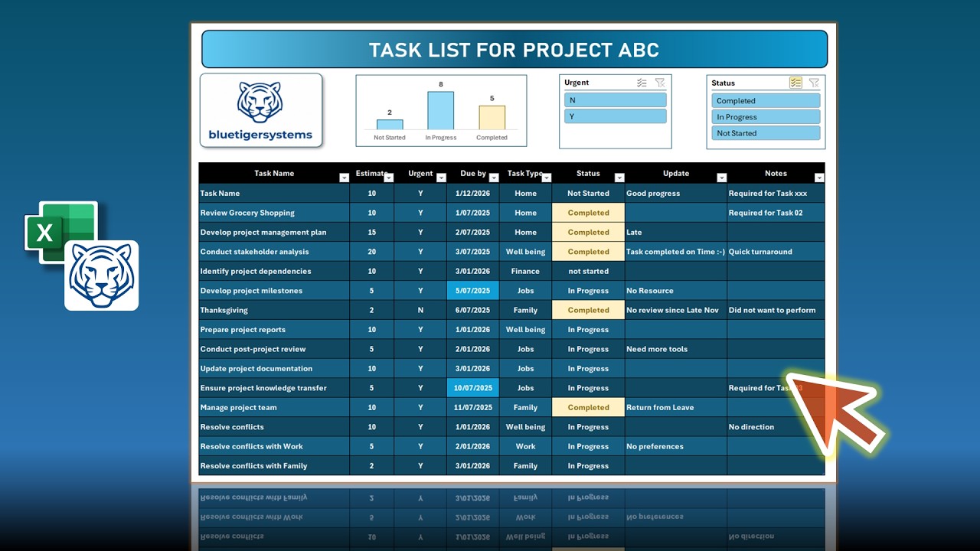Select the Update project documentation cell
980x551 pixels.
click(274, 368)
